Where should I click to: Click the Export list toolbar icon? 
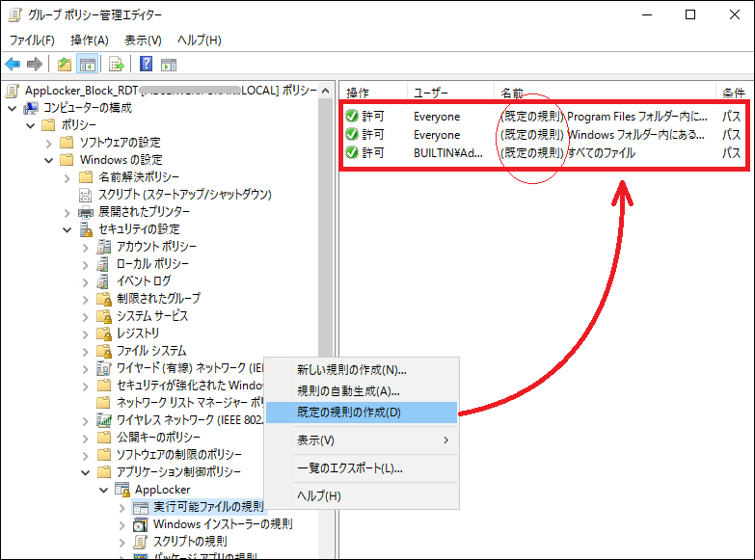[x=117, y=65]
